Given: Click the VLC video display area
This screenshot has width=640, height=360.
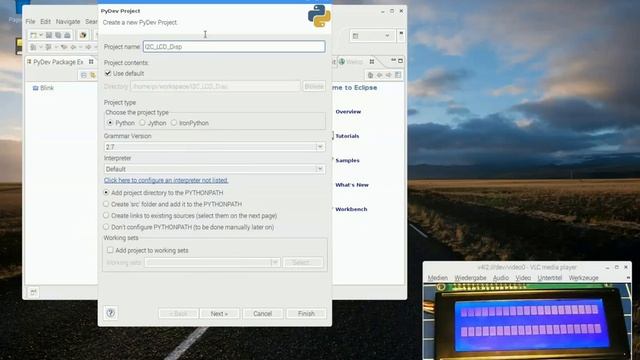Looking at the screenshot, I should coord(527,322).
